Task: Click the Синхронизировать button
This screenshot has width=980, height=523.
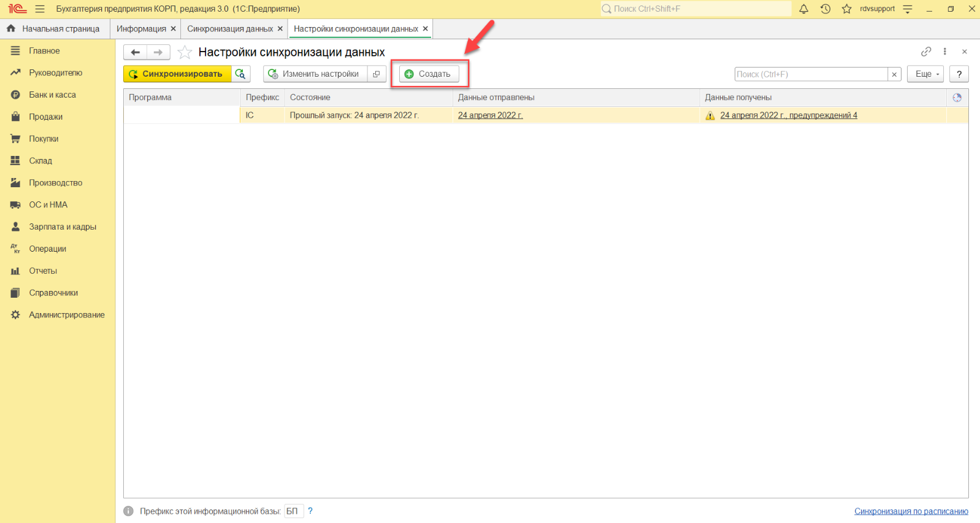Action: point(177,74)
